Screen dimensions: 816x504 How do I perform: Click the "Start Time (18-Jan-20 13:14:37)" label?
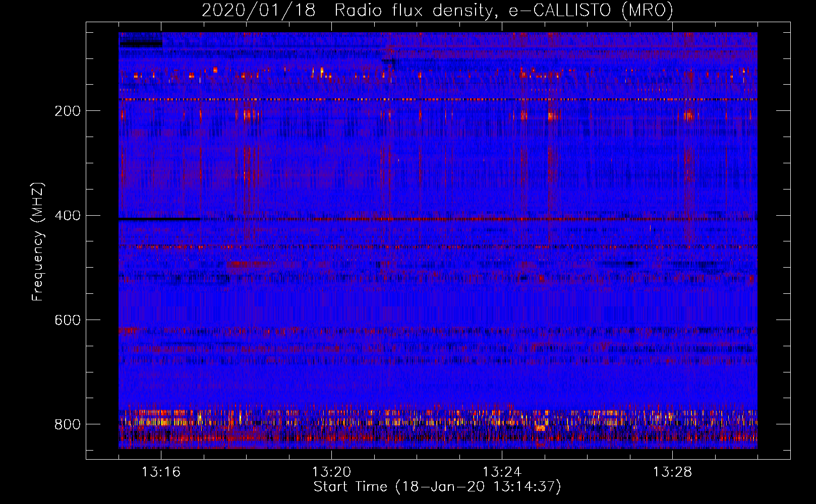pyautogui.click(x=437, y=487)
